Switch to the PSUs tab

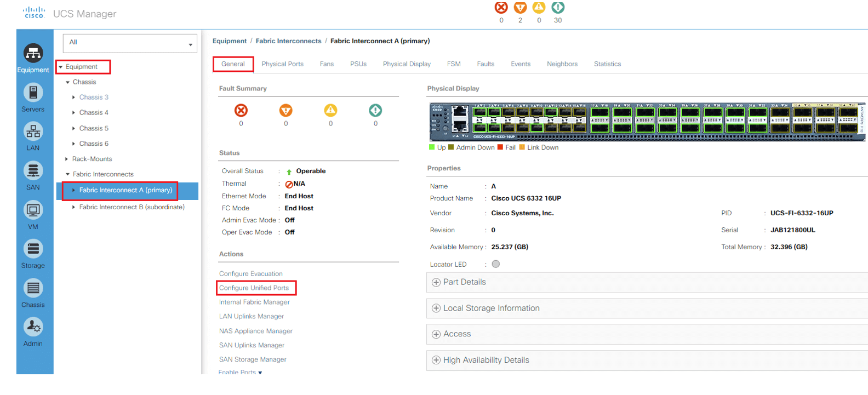(x=358, y=64)
